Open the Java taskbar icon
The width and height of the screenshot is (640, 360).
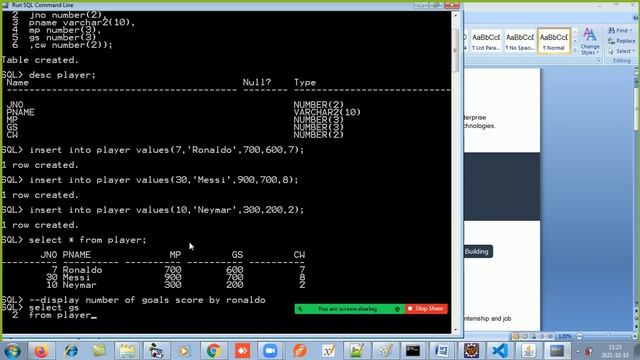point(529,351)
